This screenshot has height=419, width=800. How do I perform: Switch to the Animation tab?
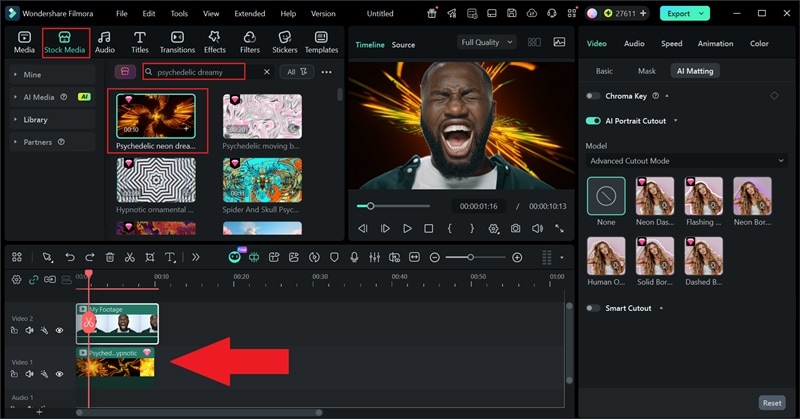[715, 44]
